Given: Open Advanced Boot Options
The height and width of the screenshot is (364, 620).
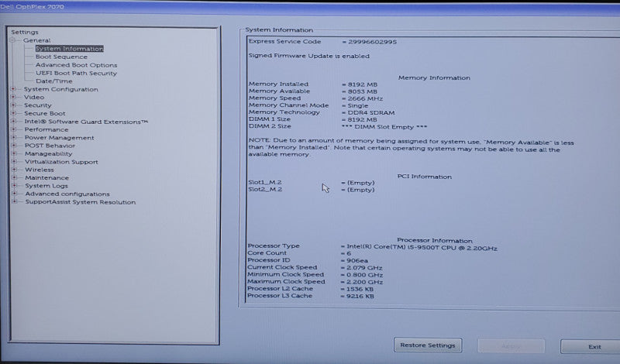Looking at the screenshot, I should (x=76, y=65).
